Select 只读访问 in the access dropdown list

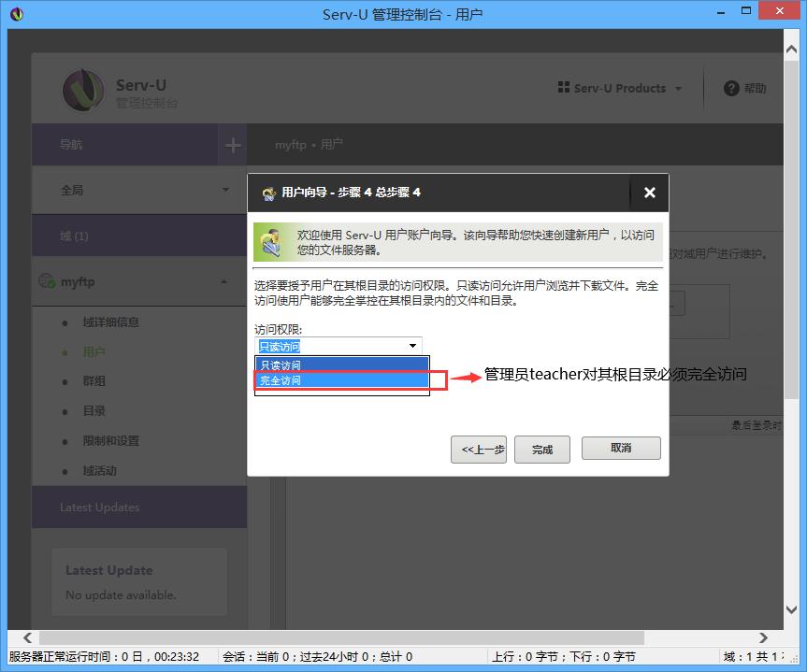pyautogui.click(x=342, y=365)
